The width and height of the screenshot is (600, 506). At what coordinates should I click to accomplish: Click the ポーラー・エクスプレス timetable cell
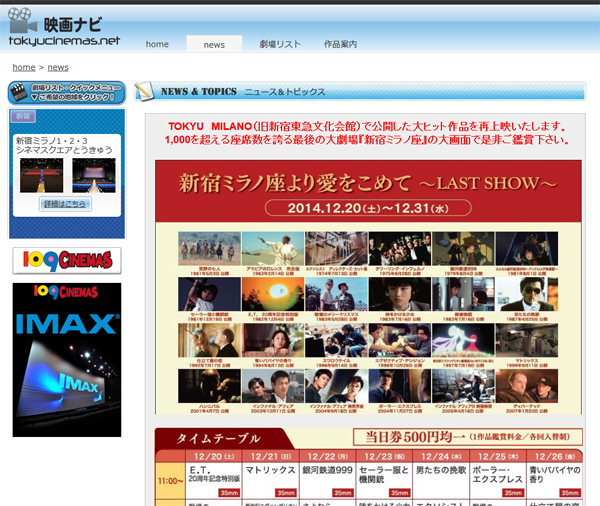[x=498, y=481]
